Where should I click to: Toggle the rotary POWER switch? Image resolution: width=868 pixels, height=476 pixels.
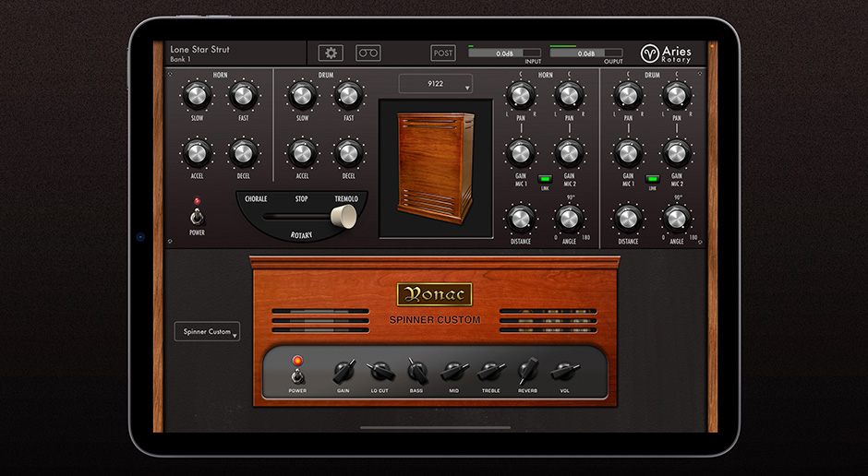(196, 217)
